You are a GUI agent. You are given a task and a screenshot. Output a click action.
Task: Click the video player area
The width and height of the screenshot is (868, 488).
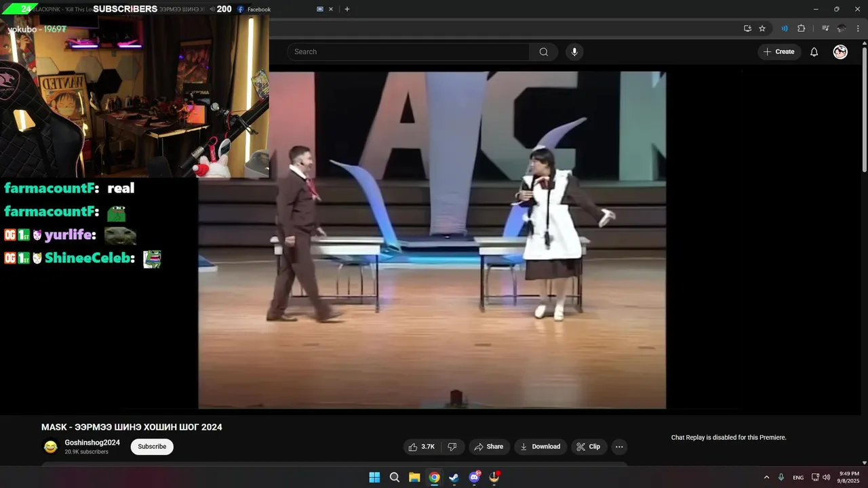[432, 240]
